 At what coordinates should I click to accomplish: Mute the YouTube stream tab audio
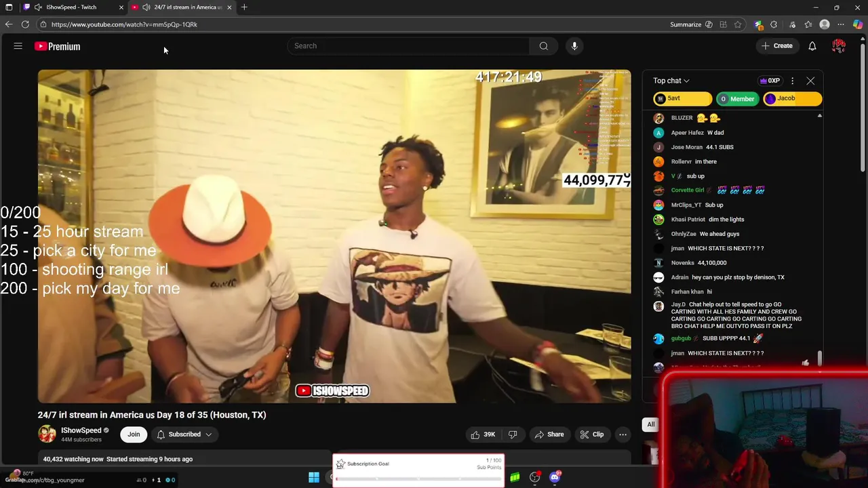click(146, 7)
